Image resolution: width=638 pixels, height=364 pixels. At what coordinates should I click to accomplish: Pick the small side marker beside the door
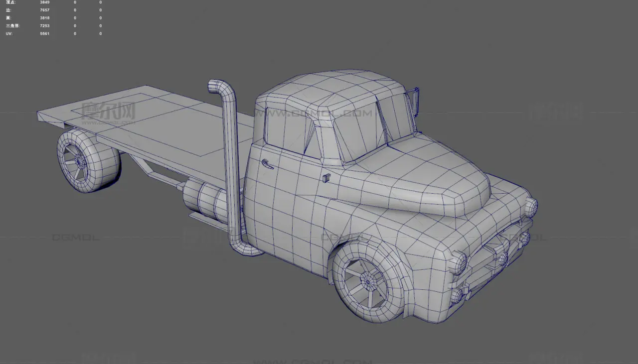[325, 178]
